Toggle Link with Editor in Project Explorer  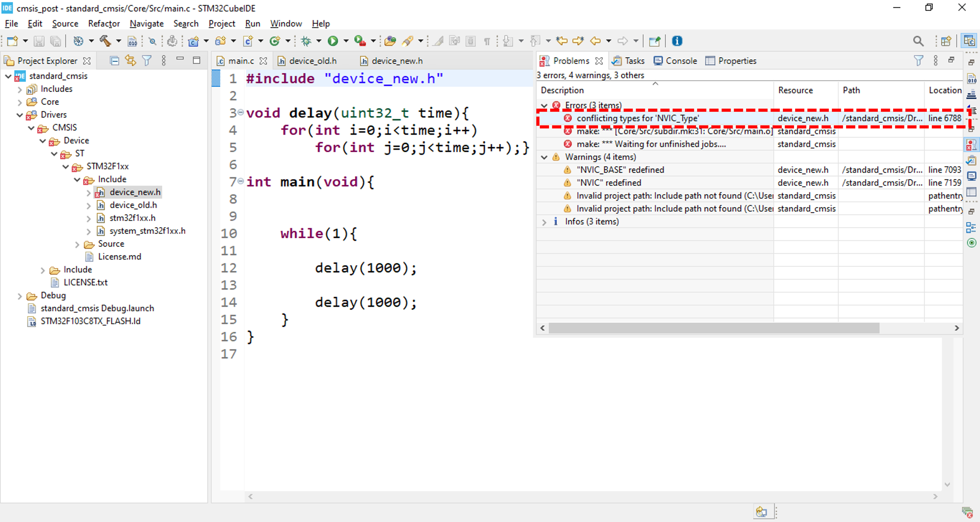tap(131, 61)
